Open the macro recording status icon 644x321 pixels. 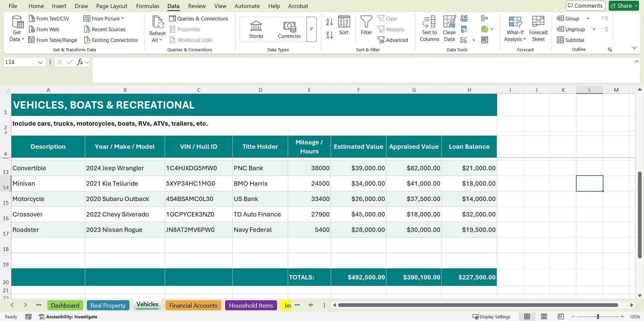click(x=29, y=317)
